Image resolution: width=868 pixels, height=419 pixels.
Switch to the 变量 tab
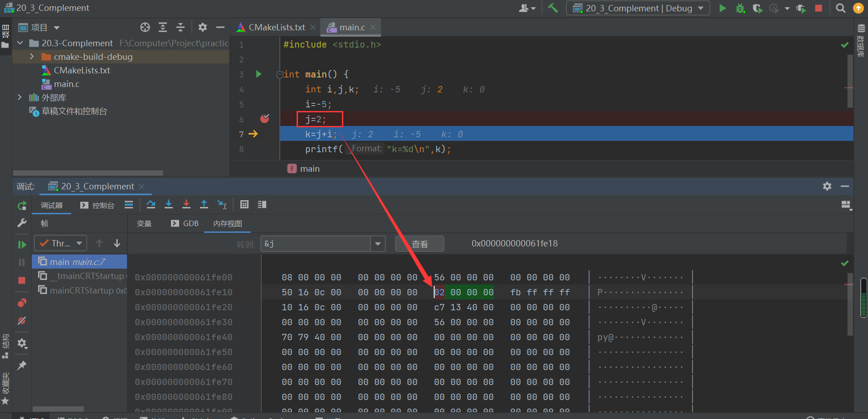pyautogui.click(x=144, y=223)
